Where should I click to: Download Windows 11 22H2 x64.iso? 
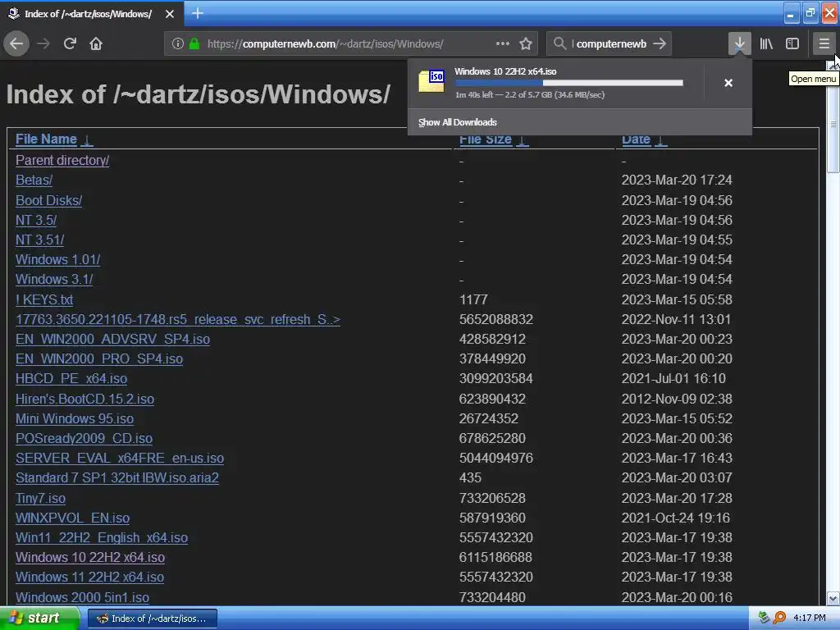(89, 577)
